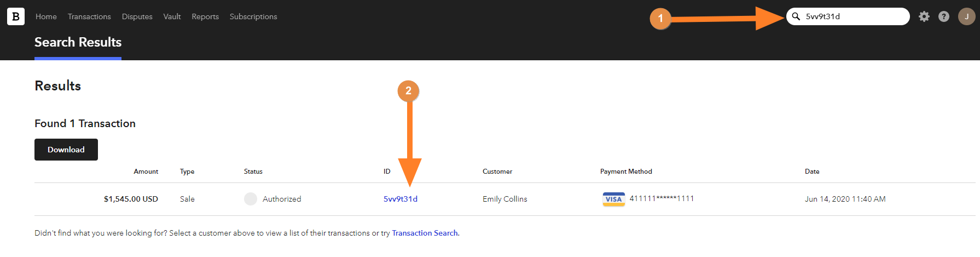This screenshot has height=257, width=980.
Task: Go to the Home menu item
Action: [46, 16]
